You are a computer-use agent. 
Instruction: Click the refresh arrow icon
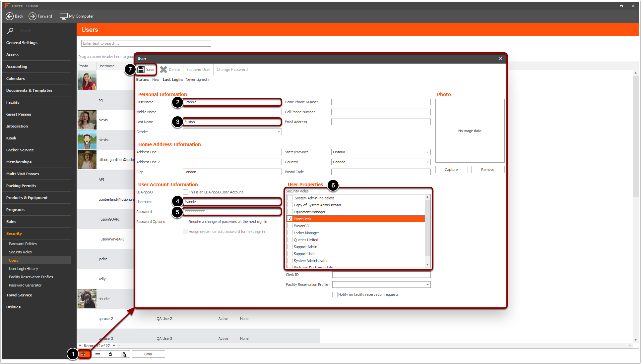[110, 354]
